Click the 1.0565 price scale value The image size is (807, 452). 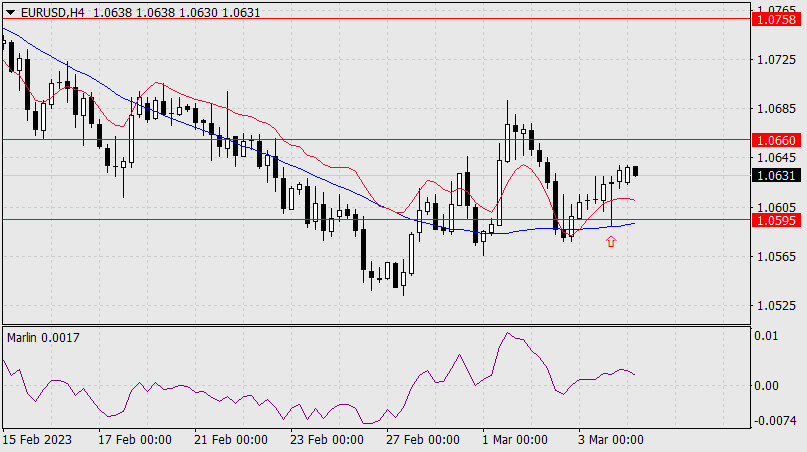(x=776, y=256)
